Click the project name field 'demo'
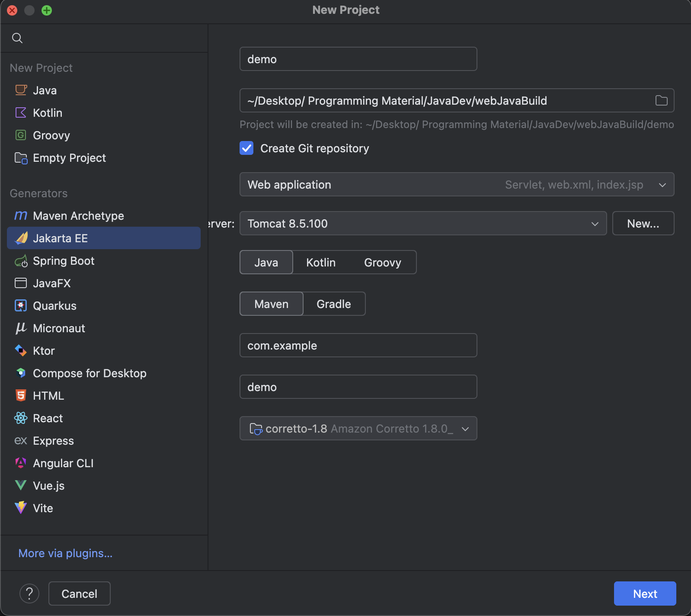The image size is (691, 616). tap(358, 59)
